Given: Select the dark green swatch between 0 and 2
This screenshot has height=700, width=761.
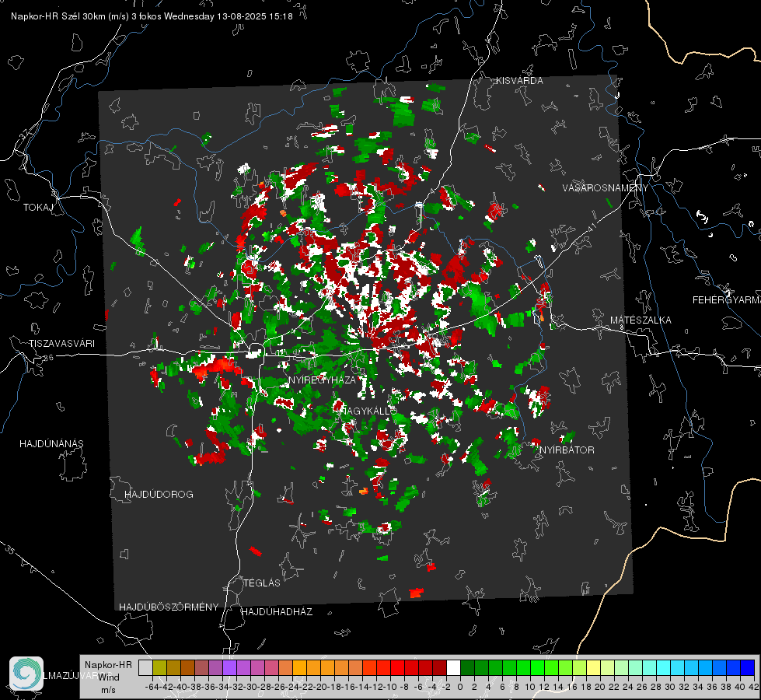Looking at the screenshot, I should point(467,667).
